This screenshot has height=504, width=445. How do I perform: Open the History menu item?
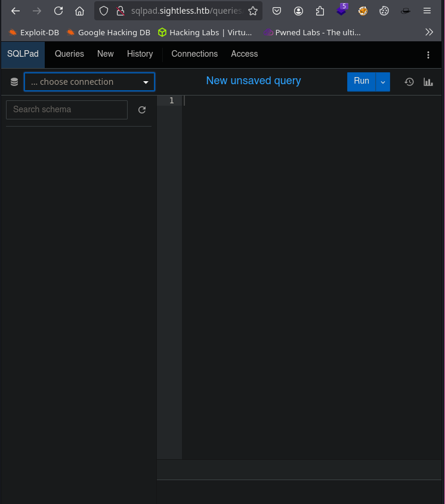click(140, 54)
